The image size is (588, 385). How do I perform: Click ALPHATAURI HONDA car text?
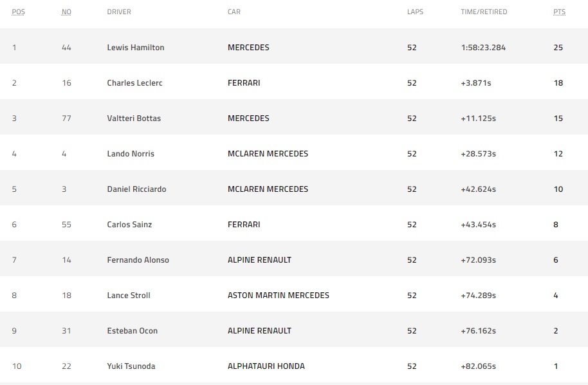266,366
